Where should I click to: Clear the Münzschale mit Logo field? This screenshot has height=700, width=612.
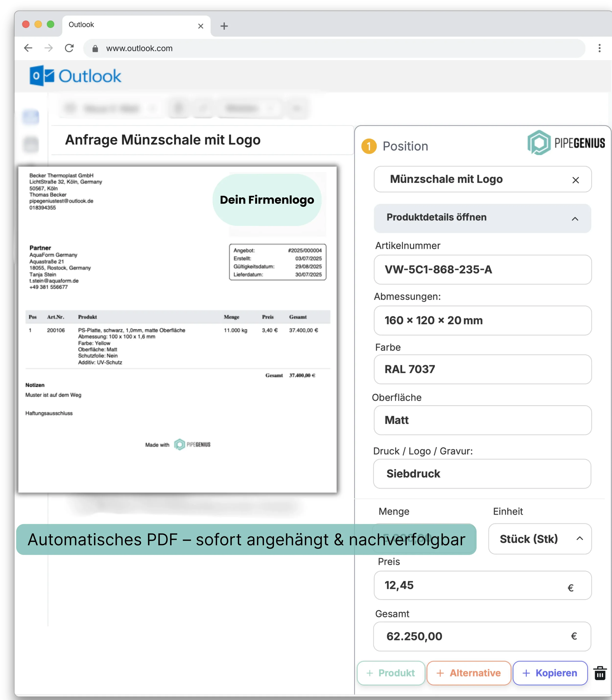click(576, 180)
